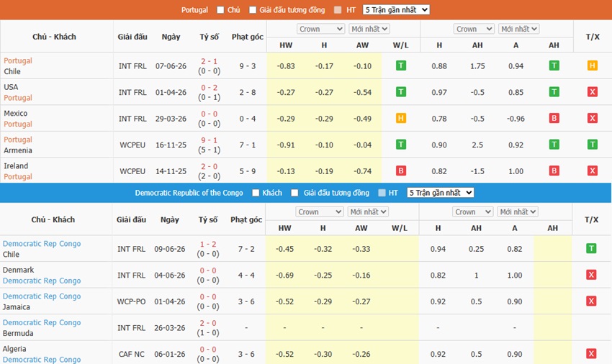This screenshot has height=364, width=612.
Task: Click green AH T badge for USA-Portugal
Action: [x=554, y=91]
